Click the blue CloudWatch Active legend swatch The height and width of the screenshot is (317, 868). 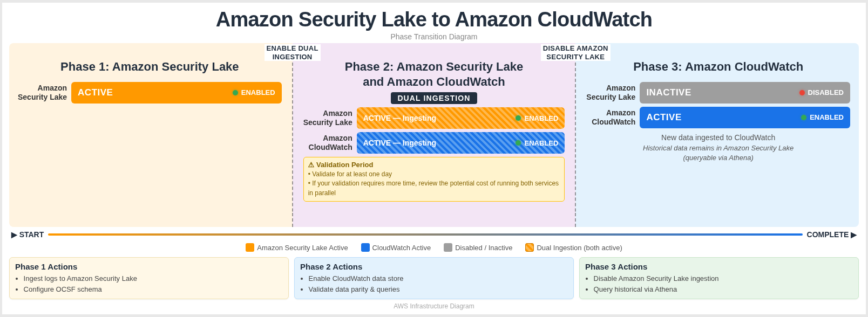[365, 247]
